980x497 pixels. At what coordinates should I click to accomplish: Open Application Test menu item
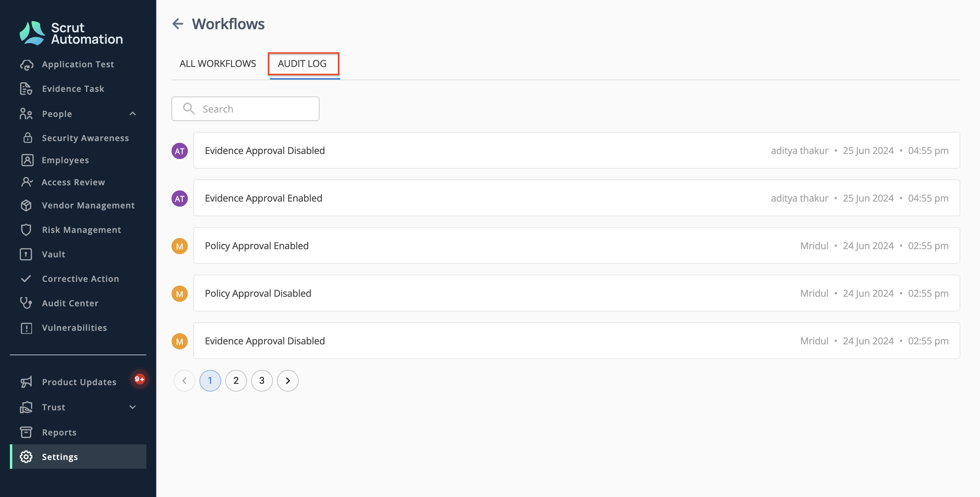pos(78,64)
